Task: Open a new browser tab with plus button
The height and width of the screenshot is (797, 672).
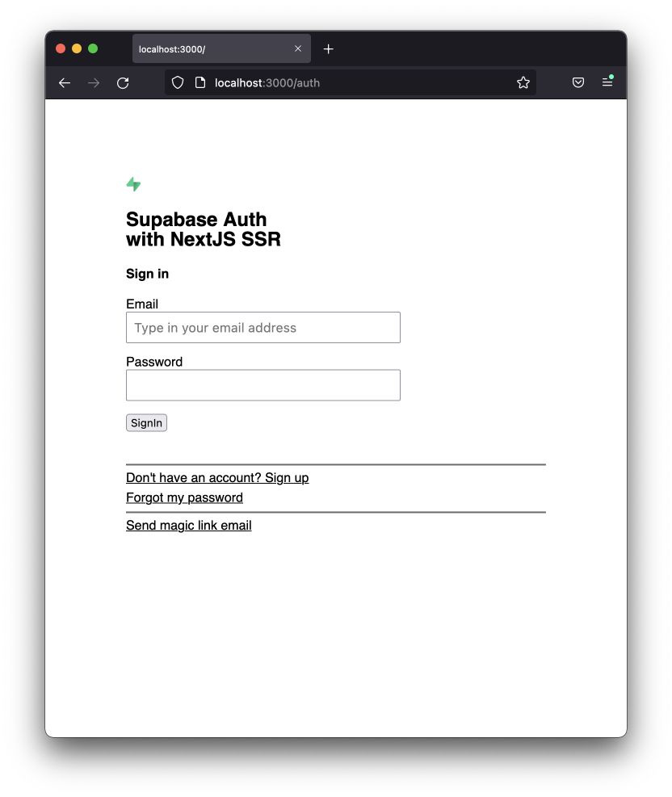Action: point(328,49)
